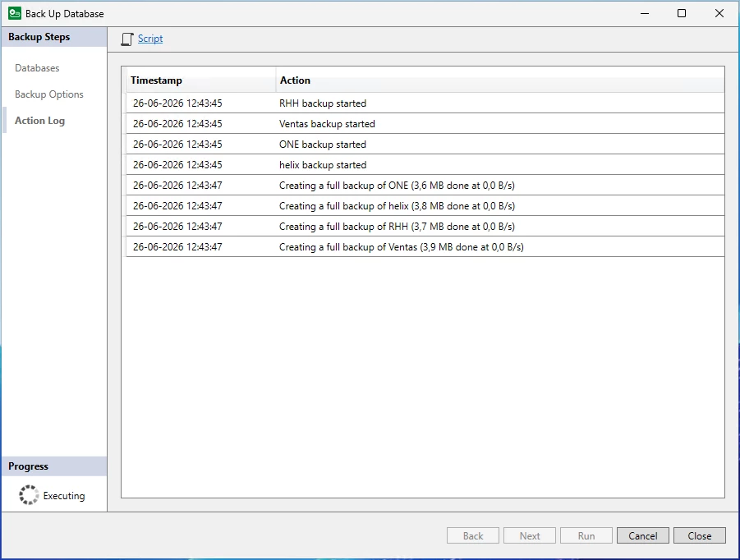This screenshot has width=740, height=560.
Task: Go to the Databases step
Action: [x=37, y=68]
